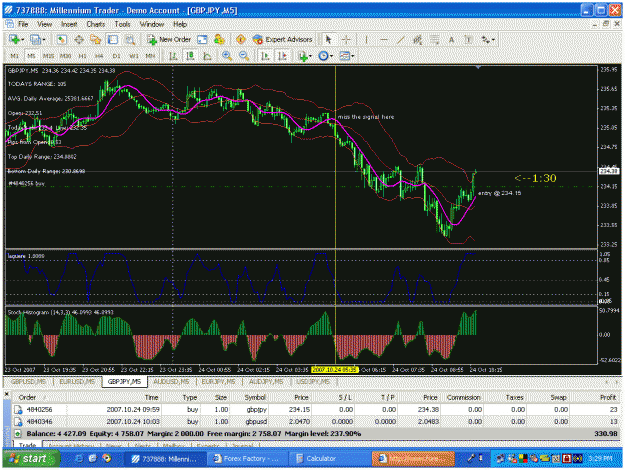Click the New Order button
The width and height of the screenshot is (625, 470).
169,39
